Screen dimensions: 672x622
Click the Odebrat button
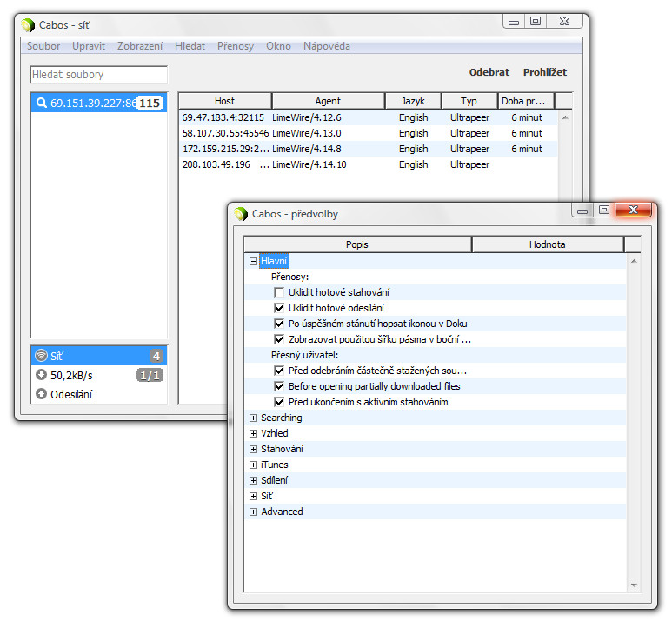pyautogui.click(x=489, y=72)
